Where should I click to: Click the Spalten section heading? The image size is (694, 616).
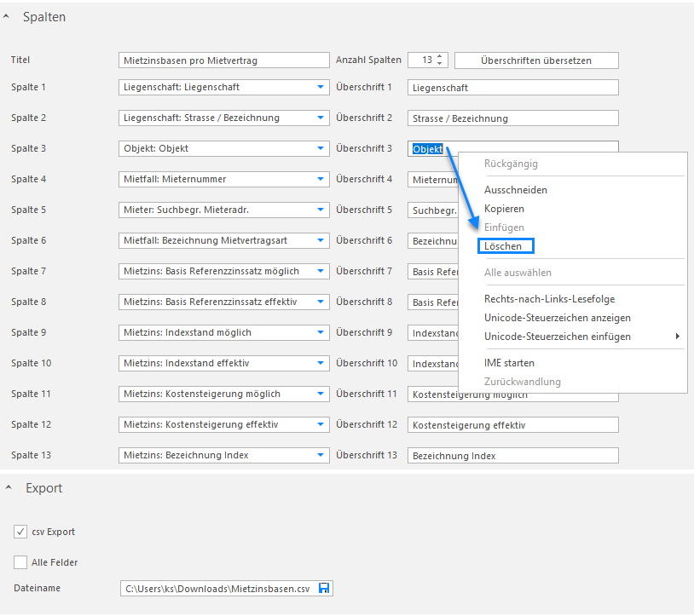click(44, 17)
